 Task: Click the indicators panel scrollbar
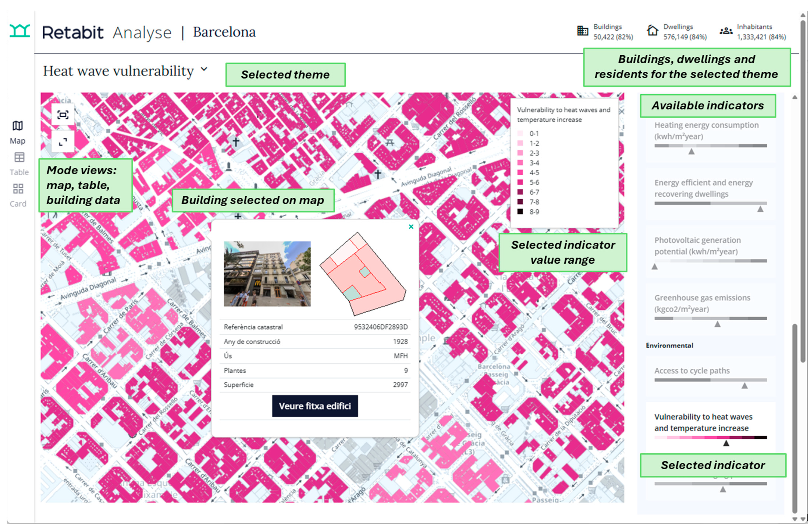tap(795, 418)
